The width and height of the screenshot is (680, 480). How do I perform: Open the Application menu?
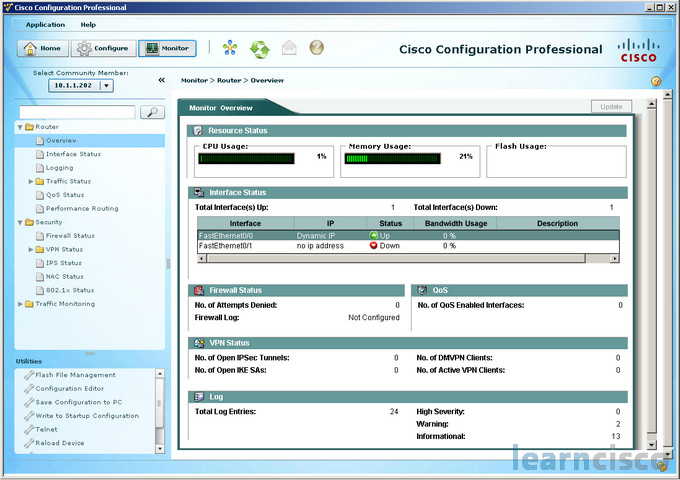(x=45, y=25)
